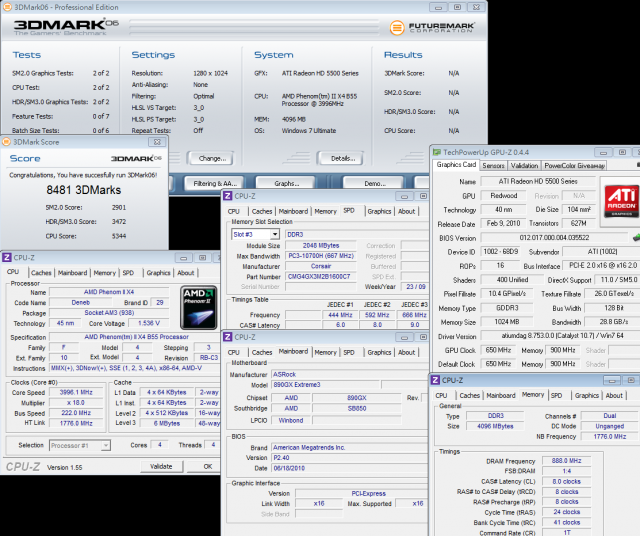Click the 3DMark Score dialog title icon
Screen dimensions: 640x536
coord(7,142)
